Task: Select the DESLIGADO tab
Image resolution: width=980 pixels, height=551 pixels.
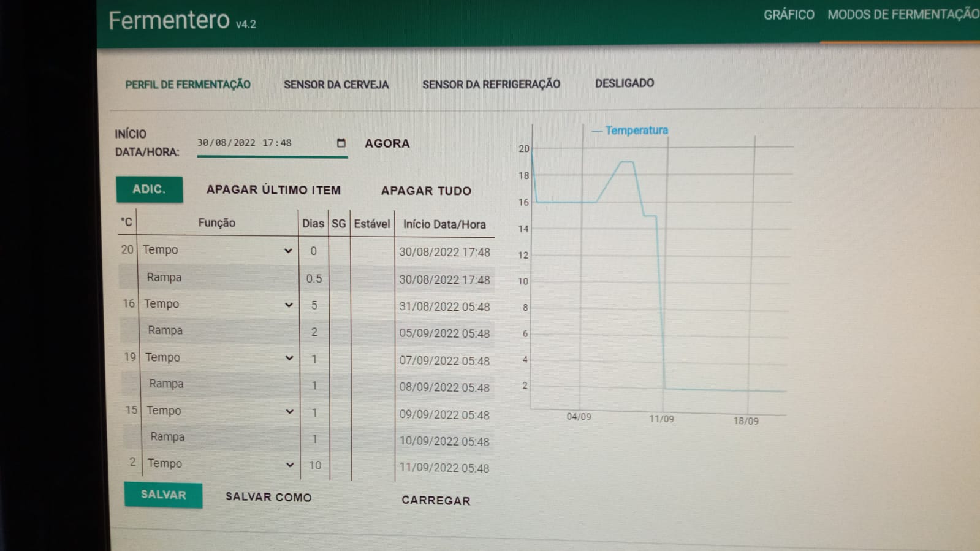Action: click(625, 83)
